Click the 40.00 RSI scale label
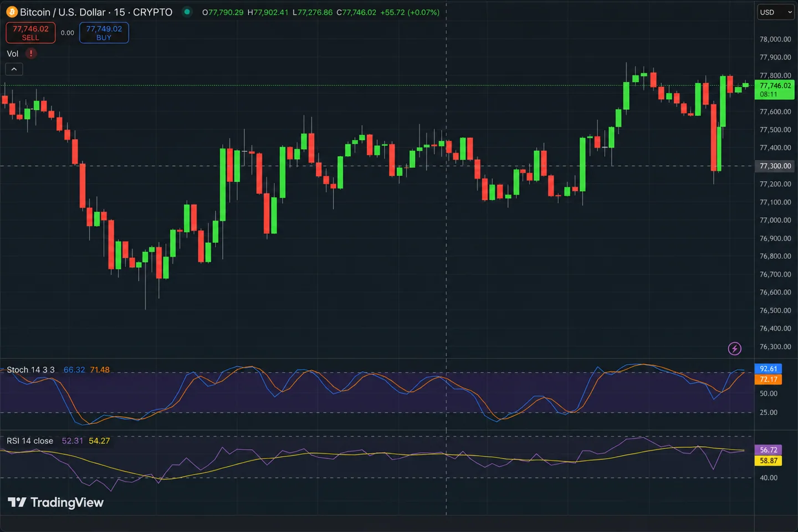 pos(768,478)
